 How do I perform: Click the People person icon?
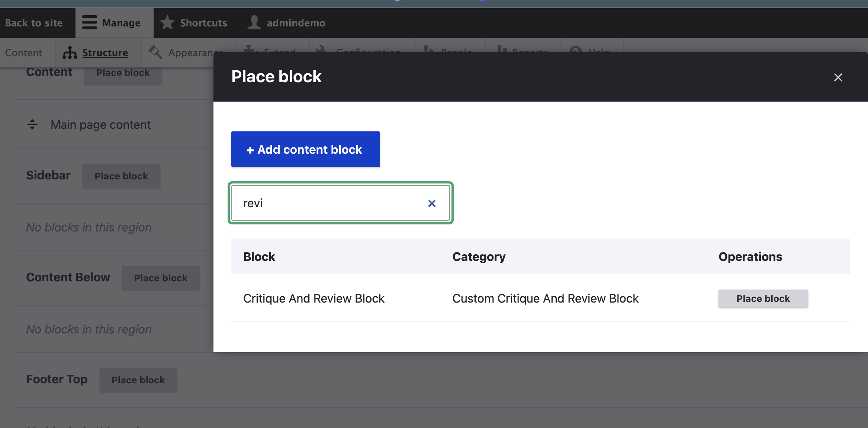pyautogui.click(x=428, y=51)
